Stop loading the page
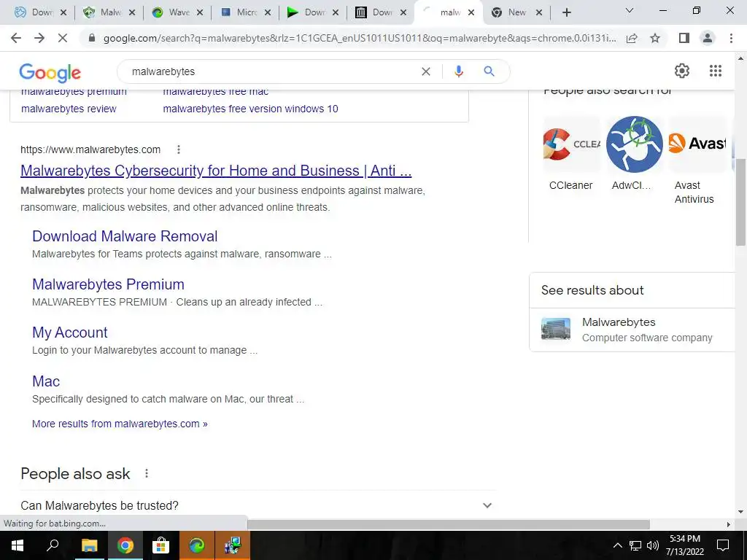The height and width of the screenshot is (560, 747). click(63, 38)
